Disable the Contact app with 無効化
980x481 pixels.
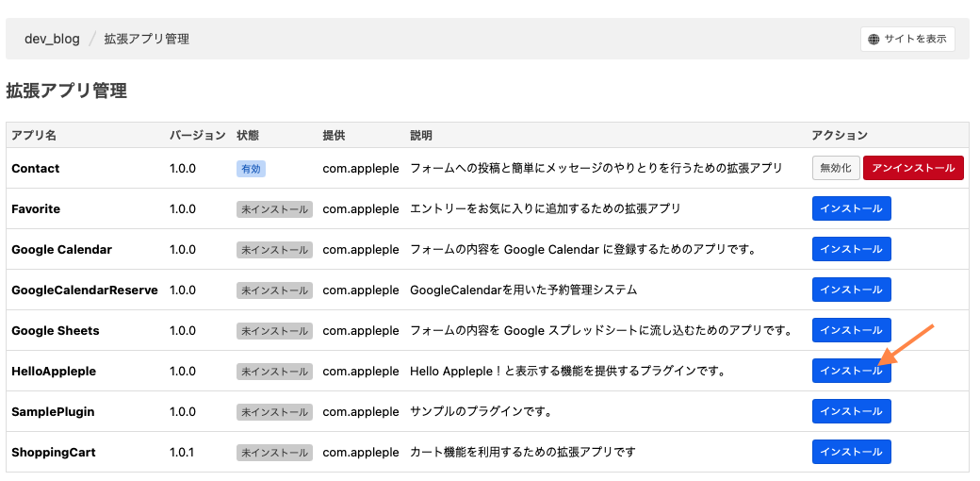836,168
